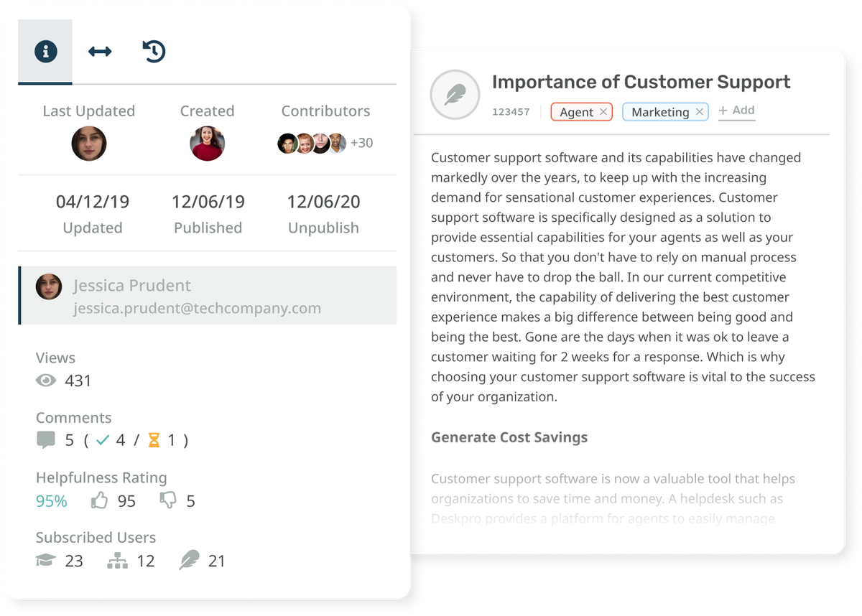
Task: Open the revision history tab
Action: tap(154, 52)
